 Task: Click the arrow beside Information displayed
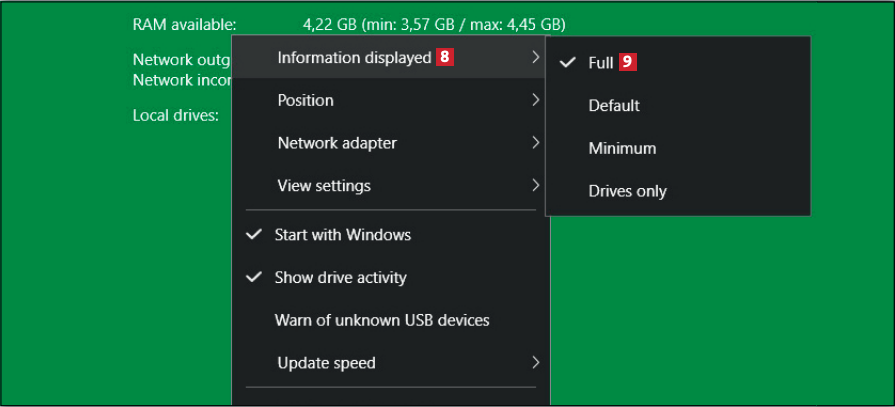point(536,58)
